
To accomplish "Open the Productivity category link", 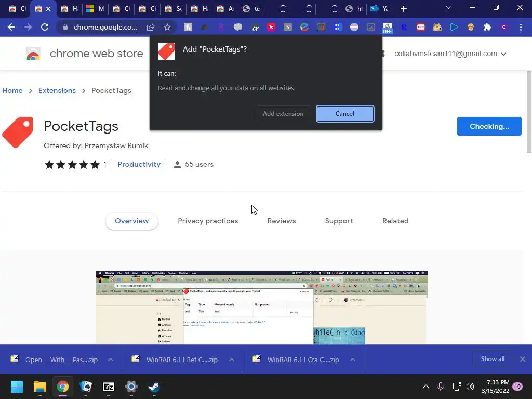I will [139, 164].
